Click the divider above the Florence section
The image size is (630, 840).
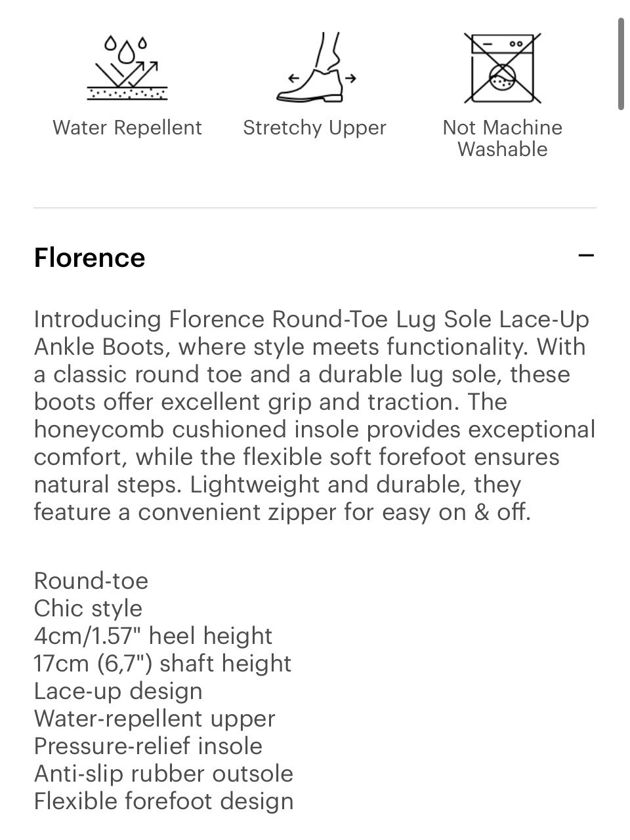click(x=315, y=208)
